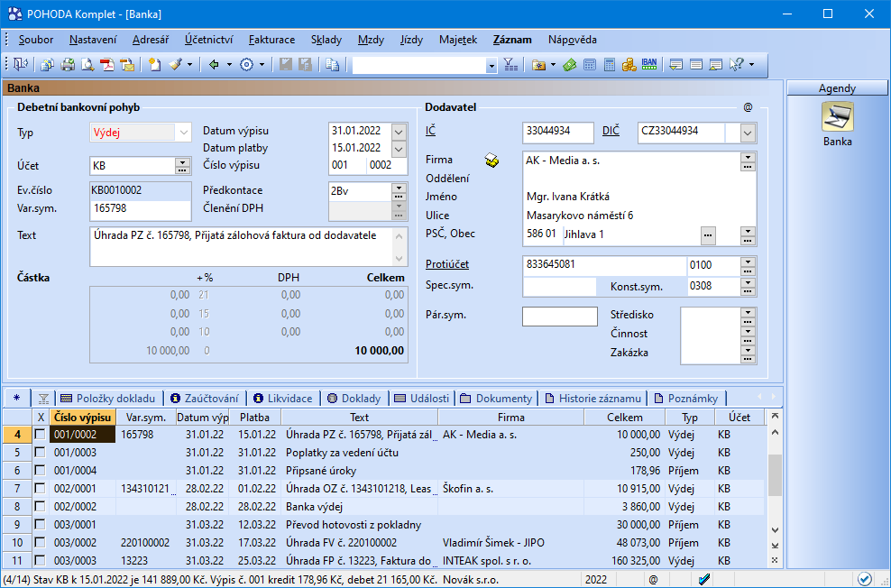
Task: Open print preview magnifier icon
Action: (x=87, y=65)
